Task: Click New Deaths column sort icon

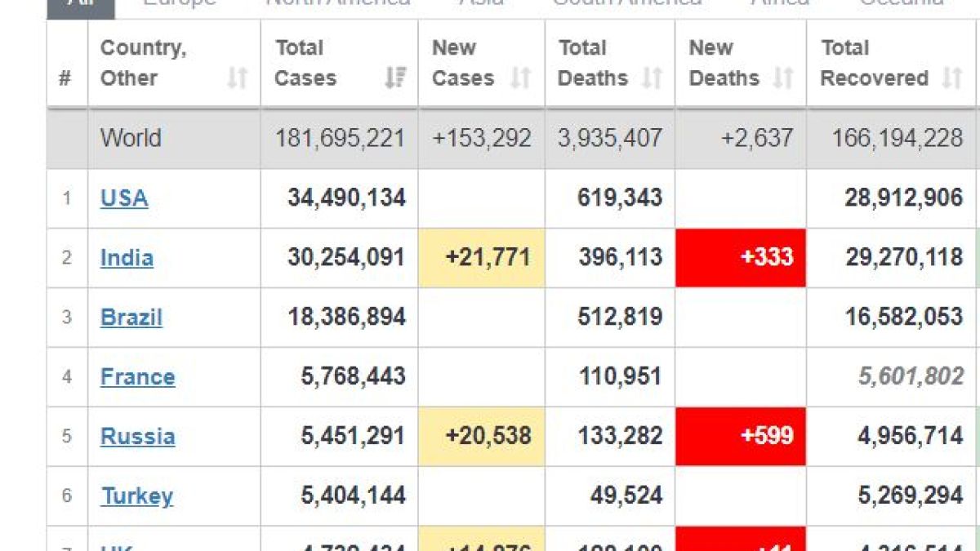Action: 783,78
